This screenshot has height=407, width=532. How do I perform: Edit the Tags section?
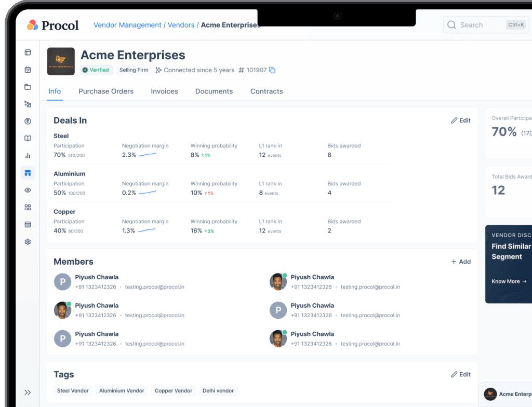coord(461,374)
